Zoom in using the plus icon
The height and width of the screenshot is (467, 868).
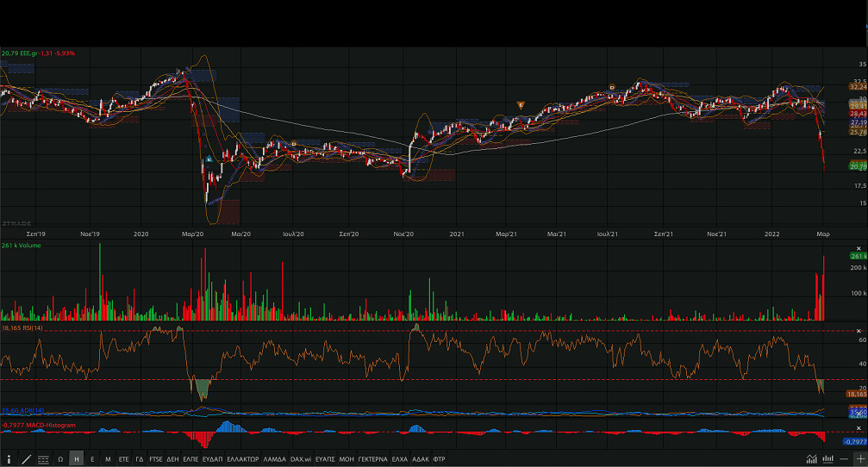point(859,459)
